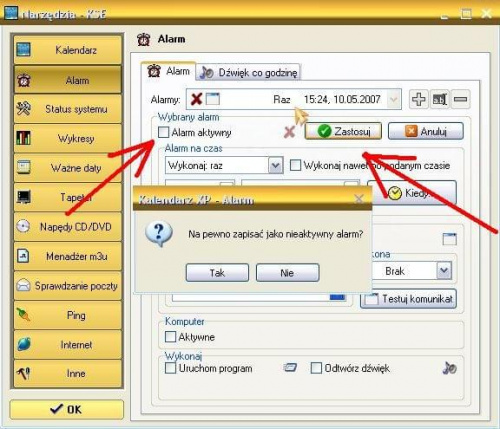500x429 pixels.
Task: Open the Wykresy charts tool
Action: (68, 138)
